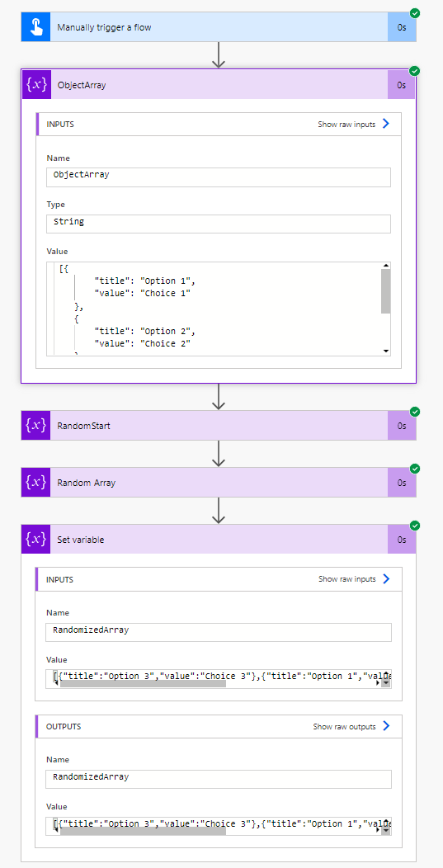Show raw inputs for ObjectArray

pos(346,125)
